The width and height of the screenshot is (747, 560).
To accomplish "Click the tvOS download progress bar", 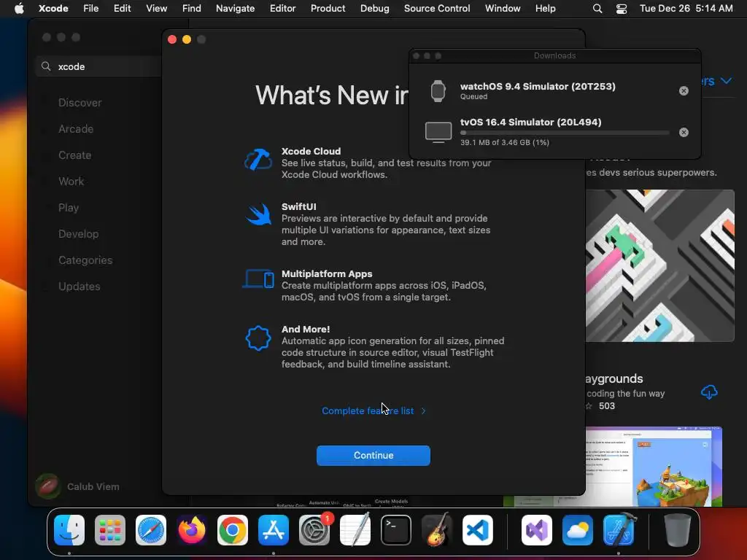I will [565, 133].
